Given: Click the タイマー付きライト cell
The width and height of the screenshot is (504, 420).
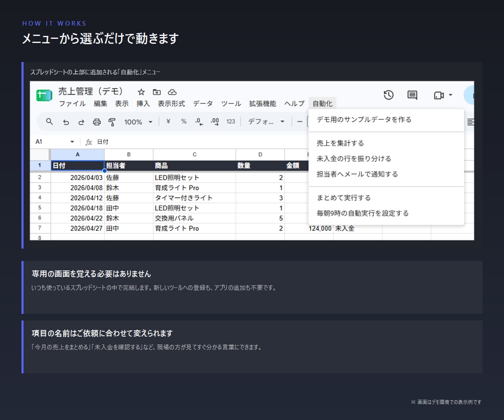Looking at the screenshot, I should [195, 198].
